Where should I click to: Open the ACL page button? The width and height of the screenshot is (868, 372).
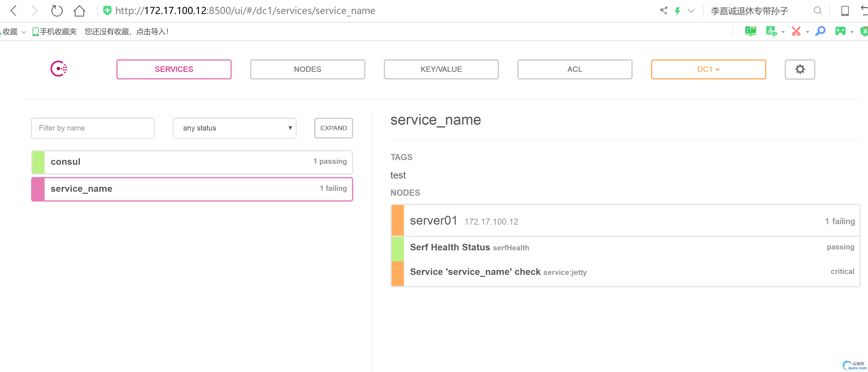point(574,69)
